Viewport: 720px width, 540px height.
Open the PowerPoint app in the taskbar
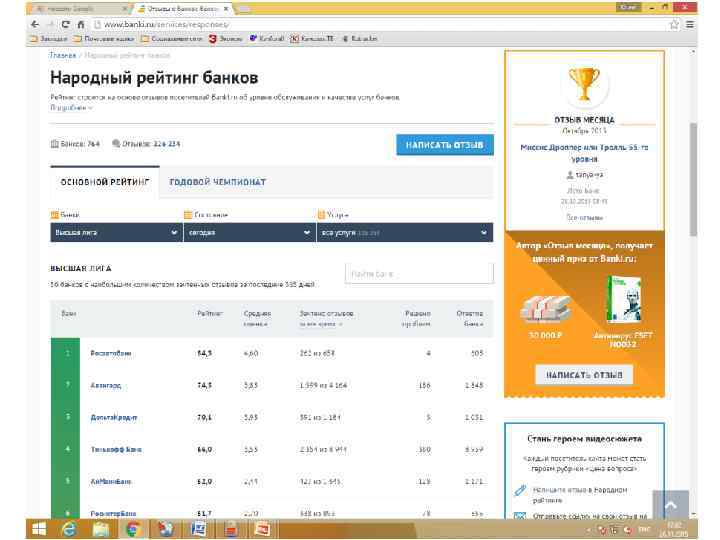click(263, 529)
